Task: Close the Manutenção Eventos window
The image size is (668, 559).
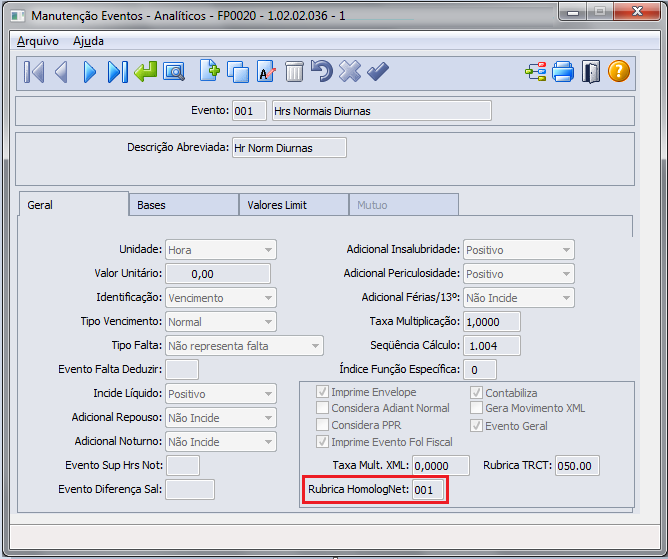Action: (x=637, y=12)
